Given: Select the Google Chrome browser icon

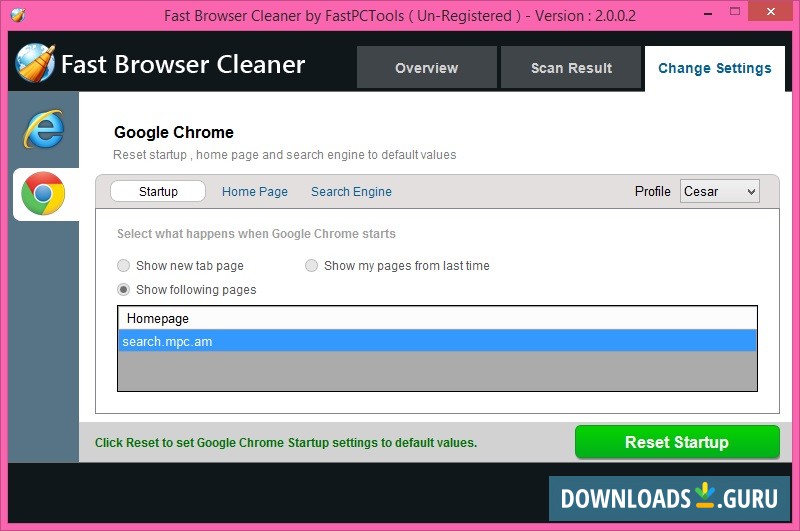Looking at the screenshot, I should coord(43,193).
